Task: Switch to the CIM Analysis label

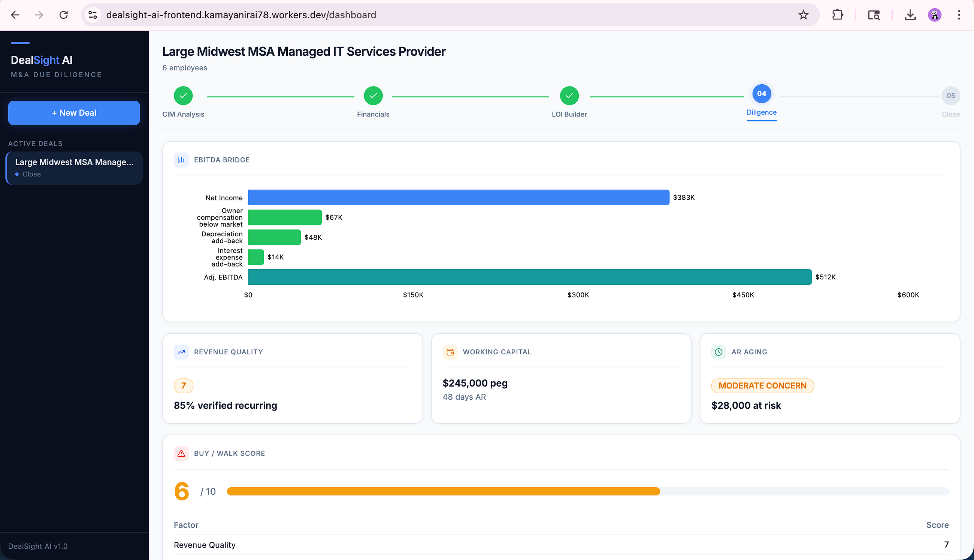Action: (183, 114)
